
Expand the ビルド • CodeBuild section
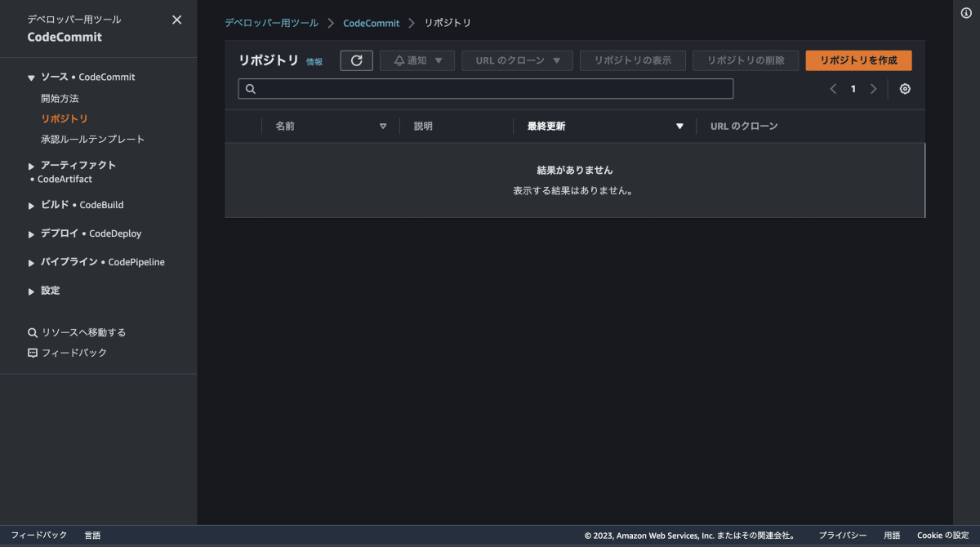(x=31, y=205)
